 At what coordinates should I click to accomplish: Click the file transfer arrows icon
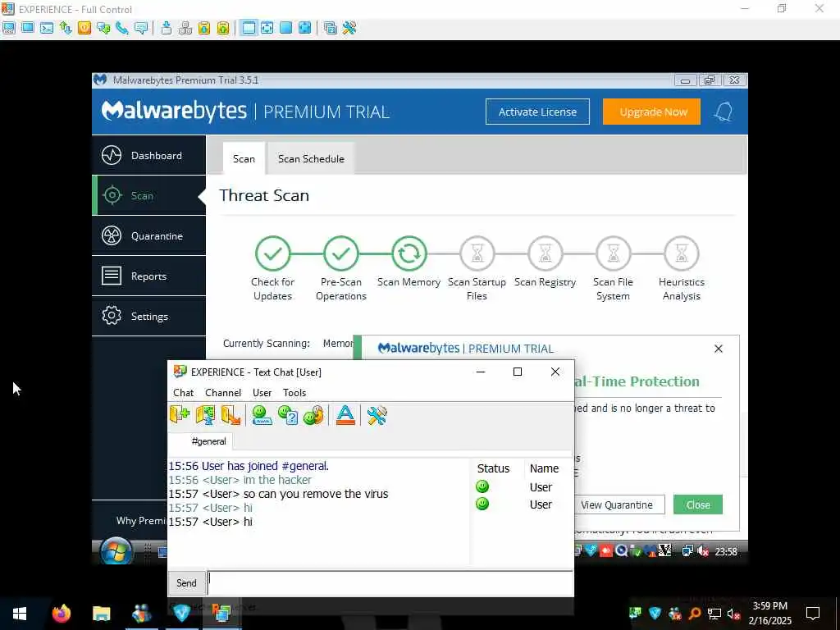tap(66, 28)
